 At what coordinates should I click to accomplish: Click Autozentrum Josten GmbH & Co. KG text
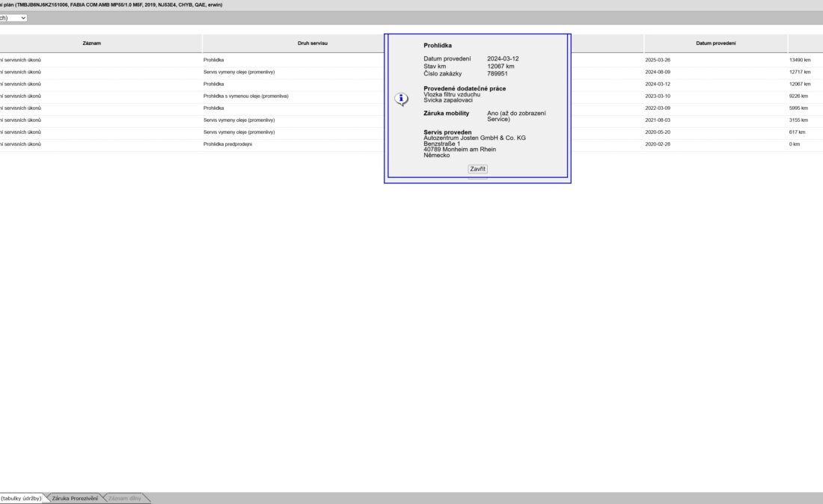click(x=474, y=138)
